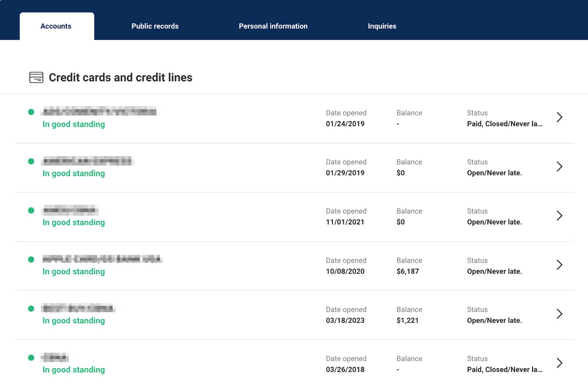This screenshot has height=384, width=588.
Task: Click the $6,187 balance value
Action: 408,271
